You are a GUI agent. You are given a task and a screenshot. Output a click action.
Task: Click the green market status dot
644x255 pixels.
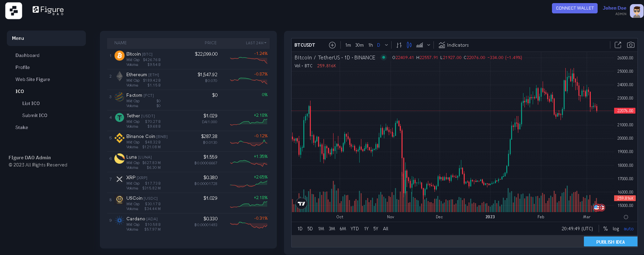click(x=383, y=57)
